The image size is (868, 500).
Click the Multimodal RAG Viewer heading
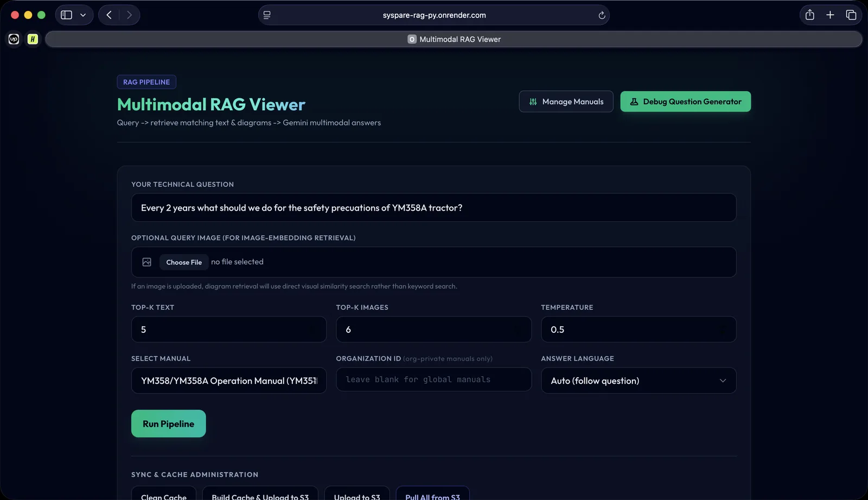(211, 104)
